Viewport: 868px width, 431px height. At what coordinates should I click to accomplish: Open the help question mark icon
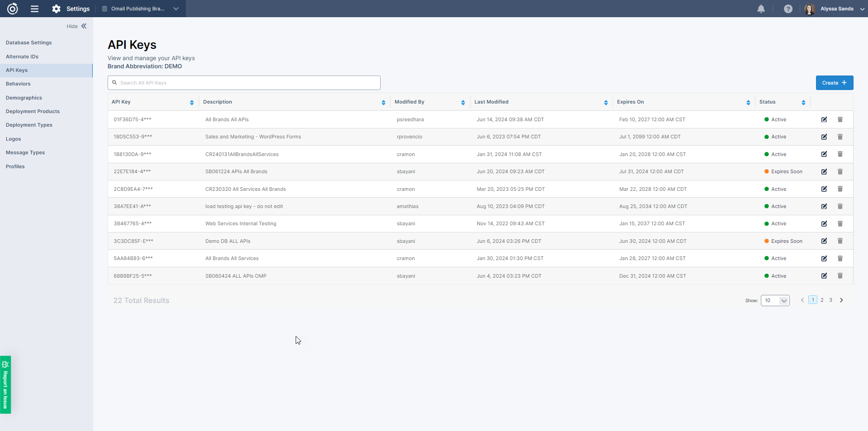click(x=788, y=9)
